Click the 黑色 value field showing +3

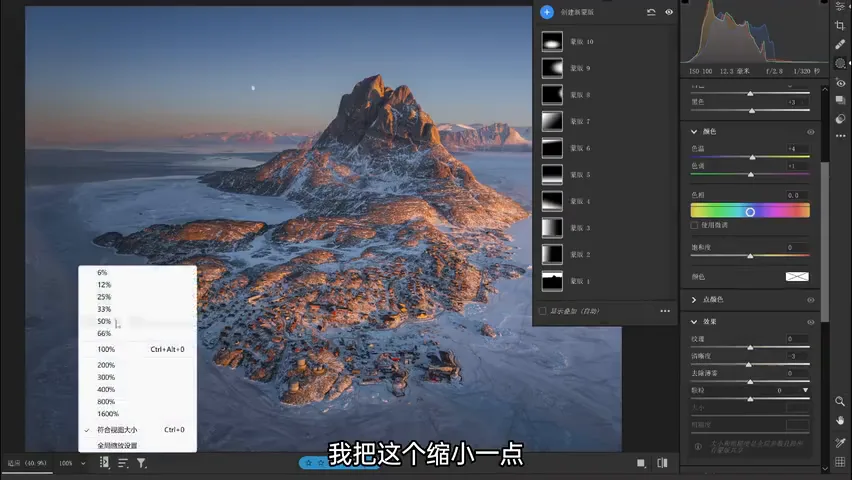(x=797, y=102)
